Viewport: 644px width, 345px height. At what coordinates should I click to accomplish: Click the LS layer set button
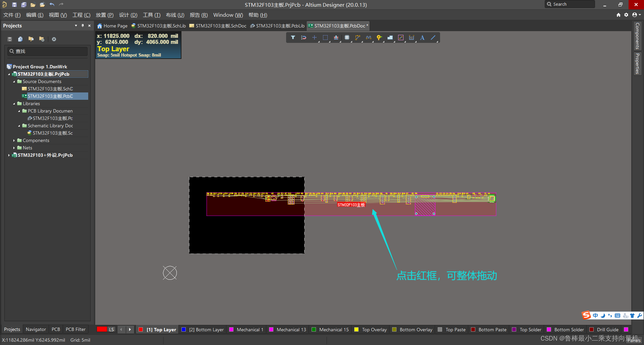pos(111,330)
